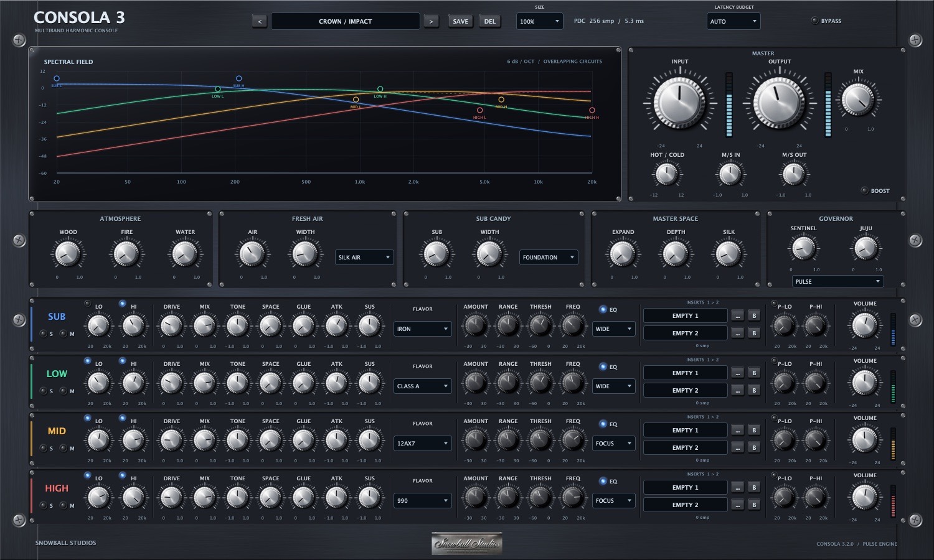Open the SUB band IRON flavor dropdown
This screenshot has height=560, width=934.
click(x=423, y=329)
